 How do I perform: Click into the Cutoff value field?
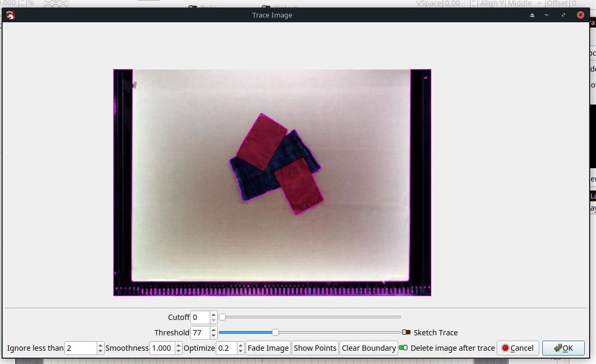click(x=200, y=317)
